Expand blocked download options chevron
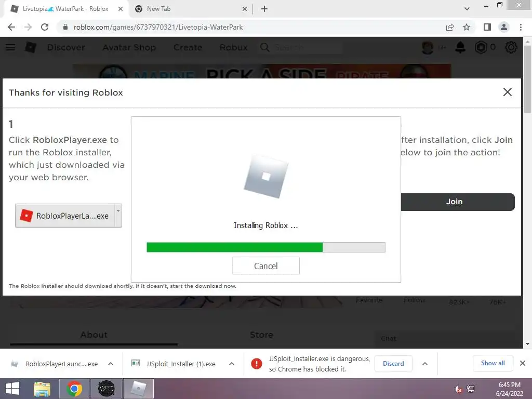Viewport: 532px width, 399px height. tap(425, 364)
